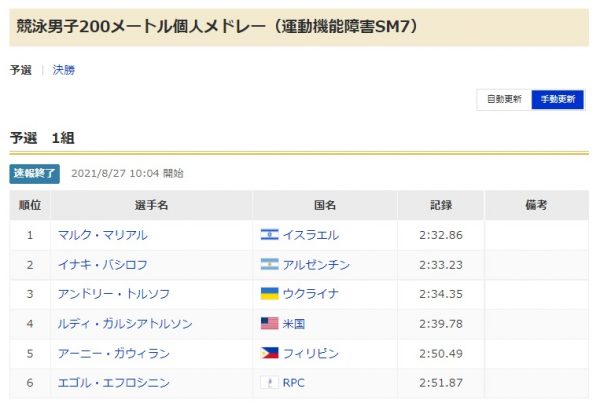Click the RPC flag icon
600x407 pixels.
268,382
